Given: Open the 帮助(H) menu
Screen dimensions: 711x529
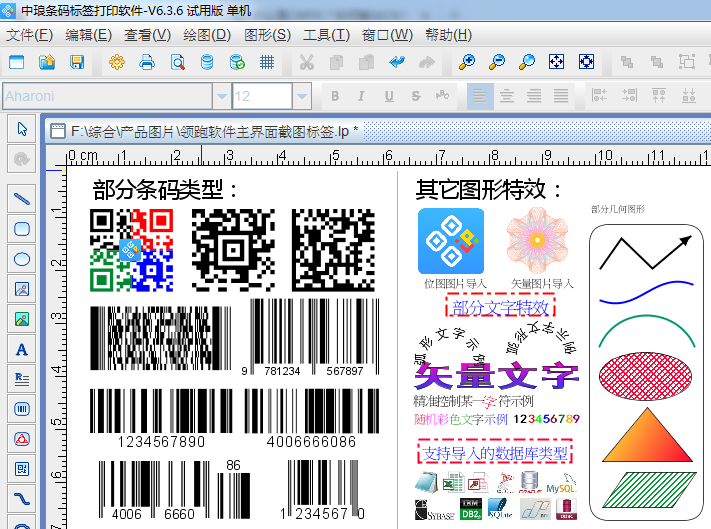Looking at the screenshot, I should (448, 35).
